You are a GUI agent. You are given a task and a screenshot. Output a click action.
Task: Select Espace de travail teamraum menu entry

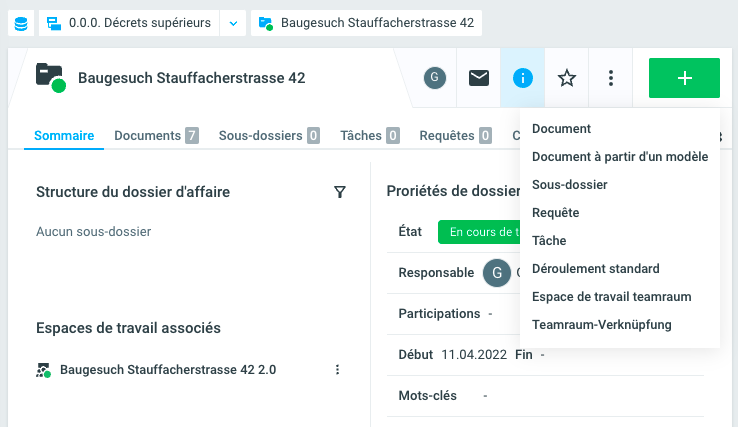click(x=611, y=297)
